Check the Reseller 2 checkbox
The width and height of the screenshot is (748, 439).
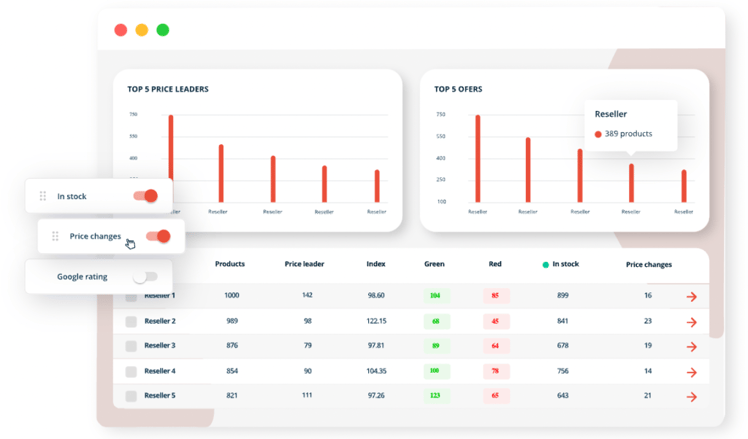(x=131, y=322)
